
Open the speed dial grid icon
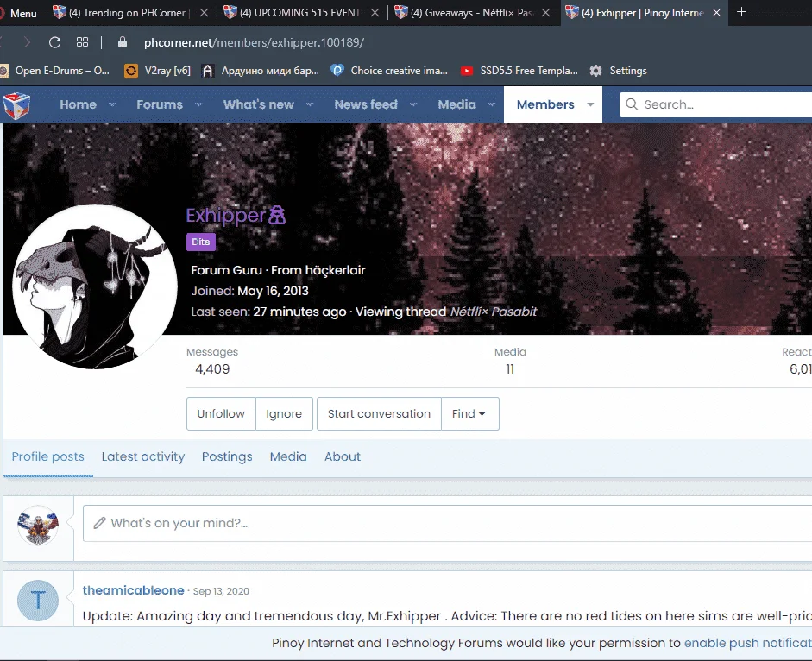82,42
